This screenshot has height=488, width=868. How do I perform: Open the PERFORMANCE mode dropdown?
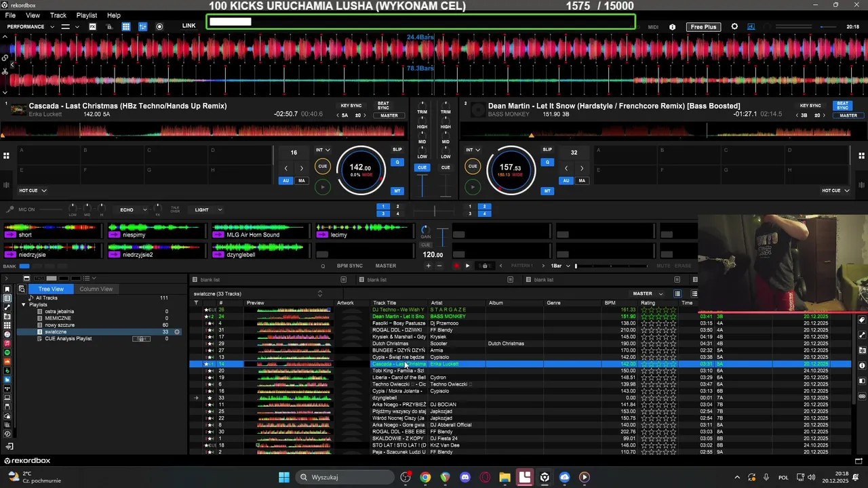click(x=31, y=26)
